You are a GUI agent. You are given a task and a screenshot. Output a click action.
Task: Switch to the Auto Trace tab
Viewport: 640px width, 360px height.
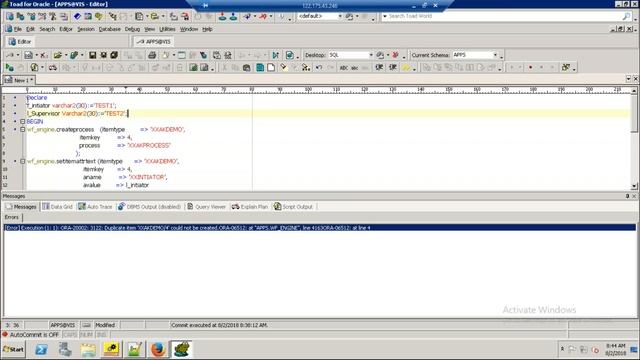(95, 207)
